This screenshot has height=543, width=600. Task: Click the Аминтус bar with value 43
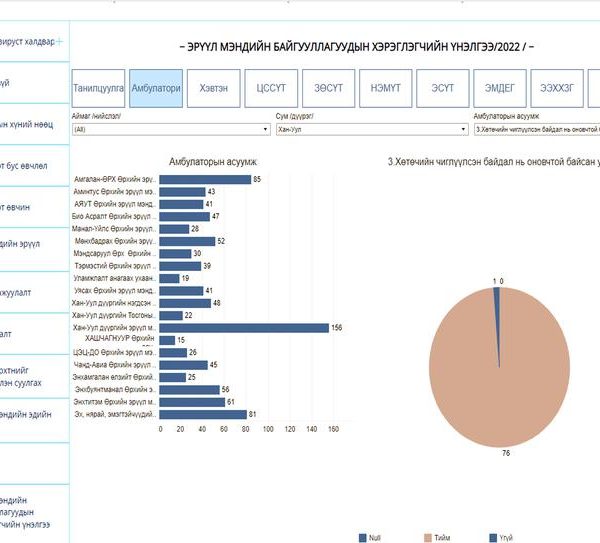pos(183,192)
